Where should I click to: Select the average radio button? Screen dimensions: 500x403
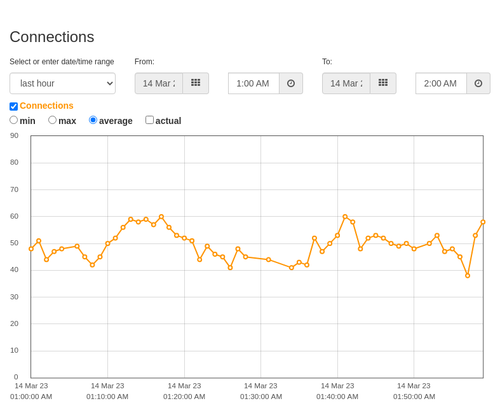pos(93,120)
